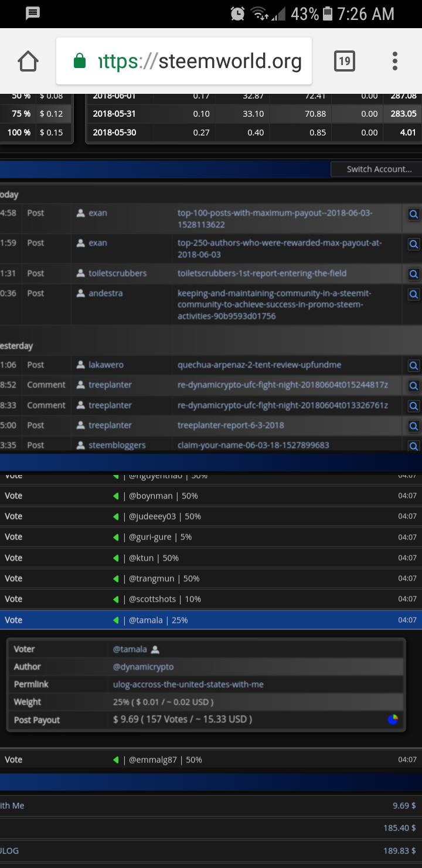Open ulog-accross-the-united-states-with-me permlink
Screen dimensions: 422x868
click(x=188, y=684)
